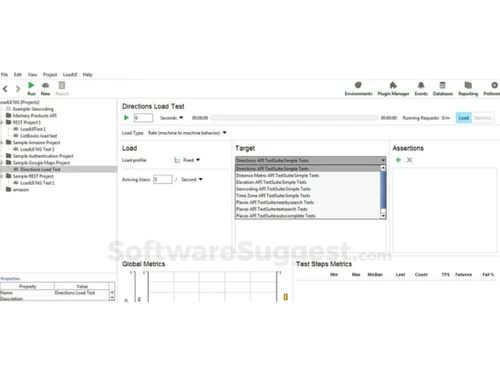Image resolution: width=500 pixels, height=375 pixels.
Task: Open the Reporting icon
Action: coord(468,85)
